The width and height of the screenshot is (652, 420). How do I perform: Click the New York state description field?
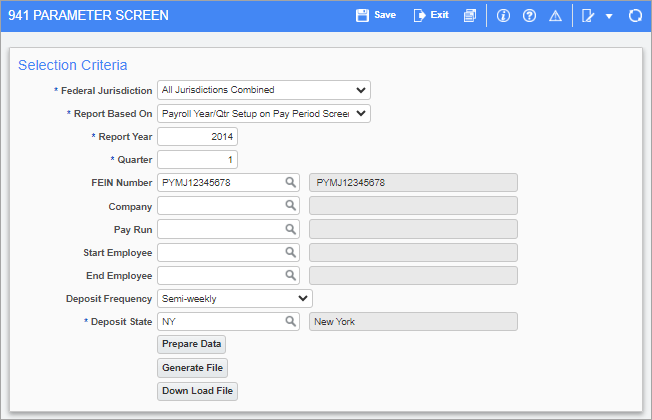click(x=413, y=321)
